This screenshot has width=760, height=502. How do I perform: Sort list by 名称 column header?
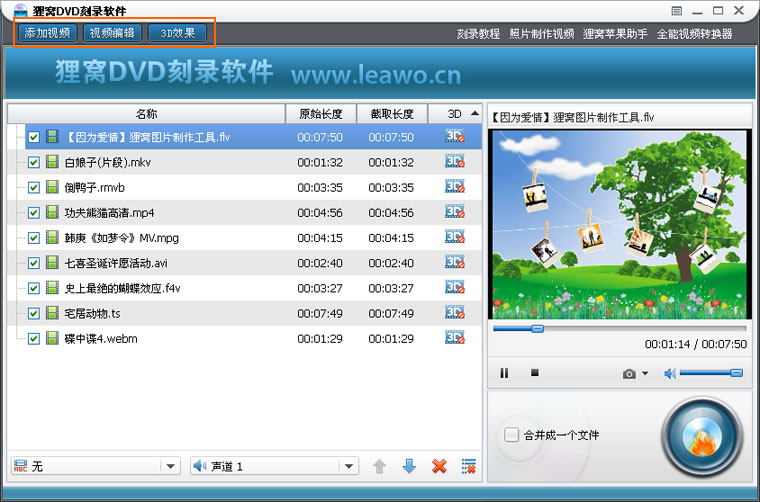click(146, 114)
